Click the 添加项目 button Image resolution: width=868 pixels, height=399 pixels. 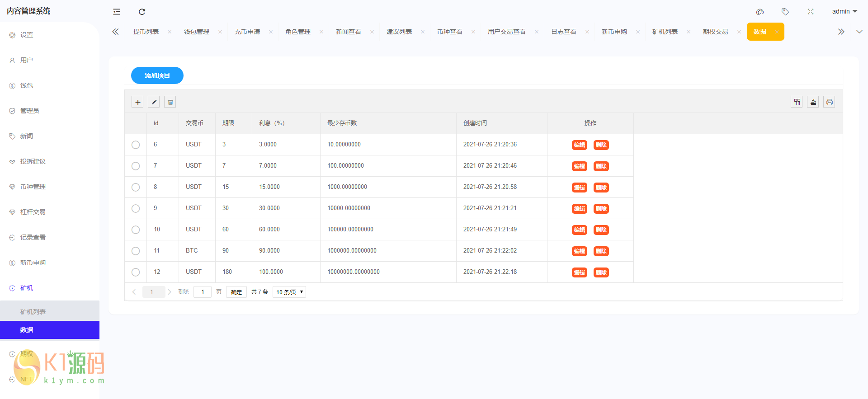click(x=157, y=75)
